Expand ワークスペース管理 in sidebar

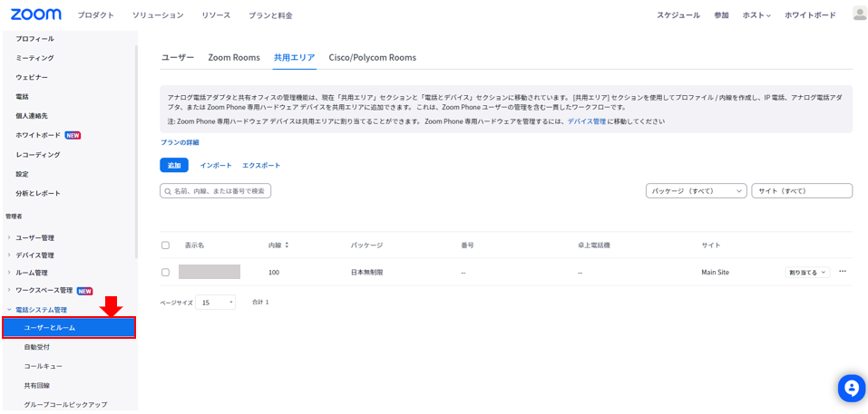pyautogui.click(x=44, y=291)
